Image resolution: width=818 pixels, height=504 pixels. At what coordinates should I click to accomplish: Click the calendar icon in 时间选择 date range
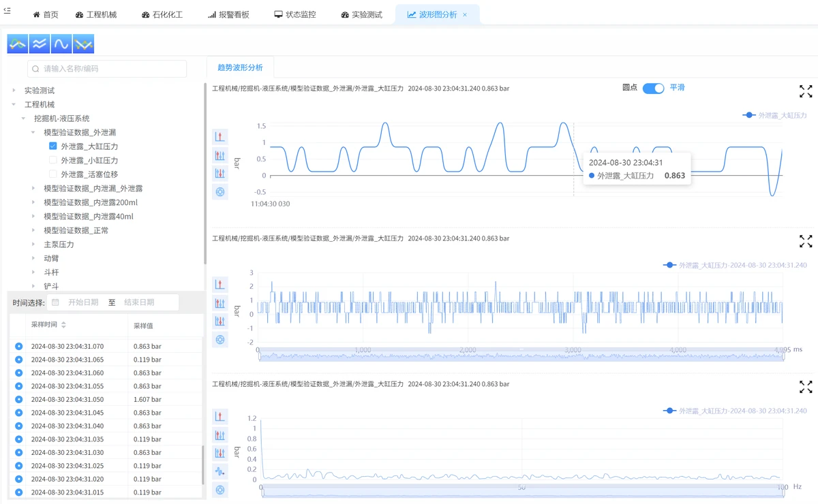(x=56, y=302)
